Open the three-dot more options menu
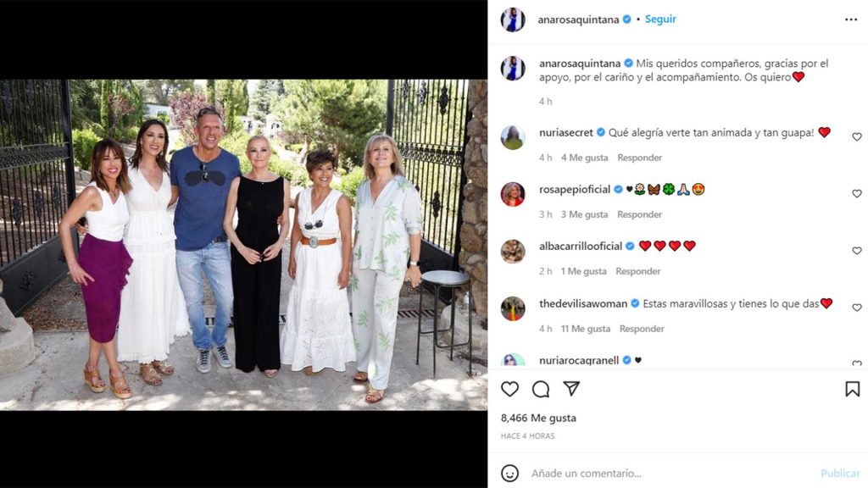868x488 pixels. tap(851, 19)
